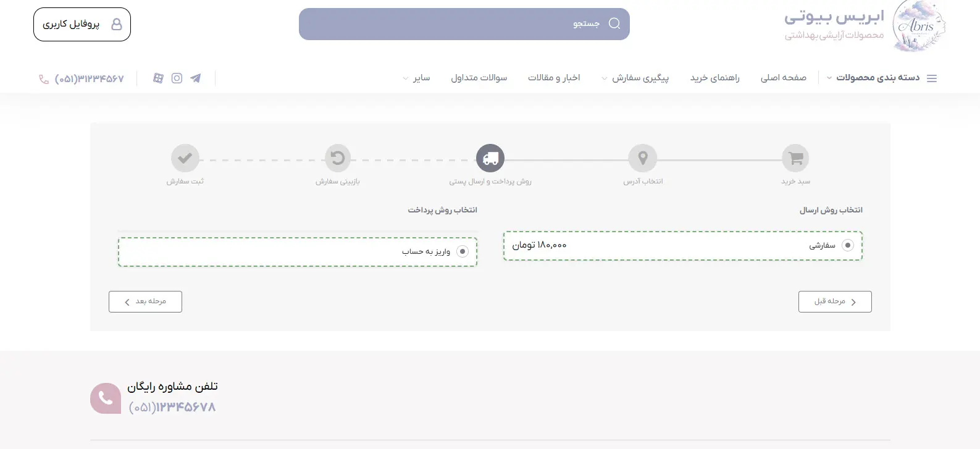Click the ۱۸۰,۰۰۰ تومان shipping price text
The height and width of the screenshot is (449, 980).
[x=539, y=245]
